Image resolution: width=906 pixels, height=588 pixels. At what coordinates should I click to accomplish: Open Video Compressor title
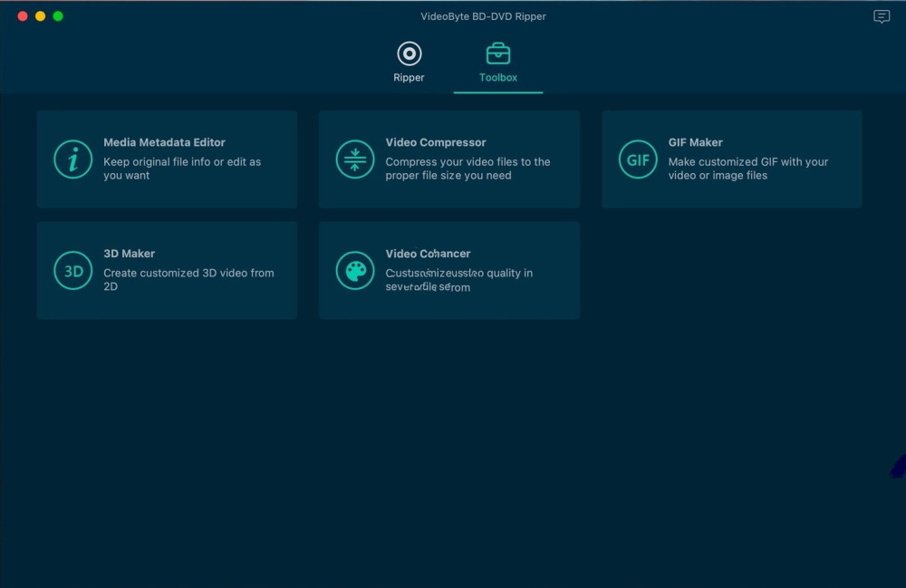coord(436,142)
